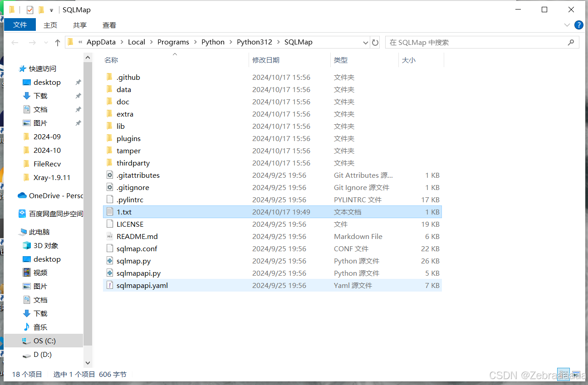Select the README.md file icon

[109, 236]
